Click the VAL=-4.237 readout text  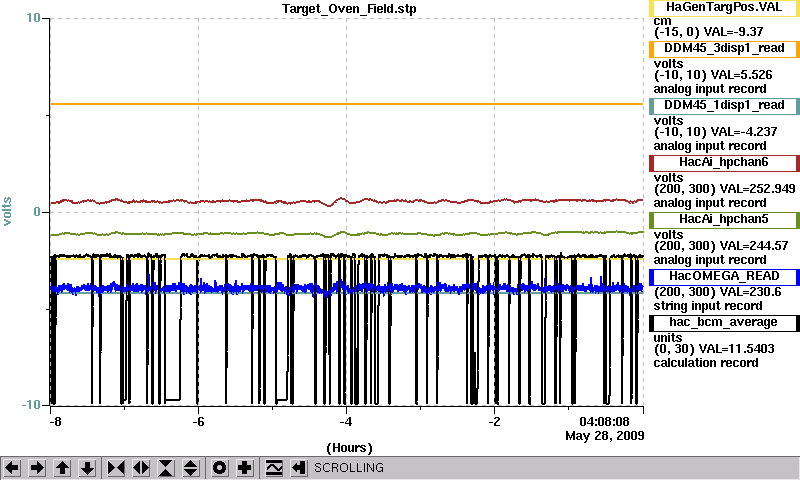click(744, 132)
